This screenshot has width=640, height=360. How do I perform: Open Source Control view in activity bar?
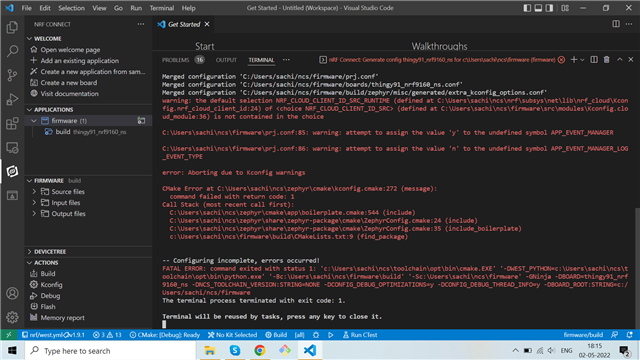pyautogui.click(x=12, y=75)
